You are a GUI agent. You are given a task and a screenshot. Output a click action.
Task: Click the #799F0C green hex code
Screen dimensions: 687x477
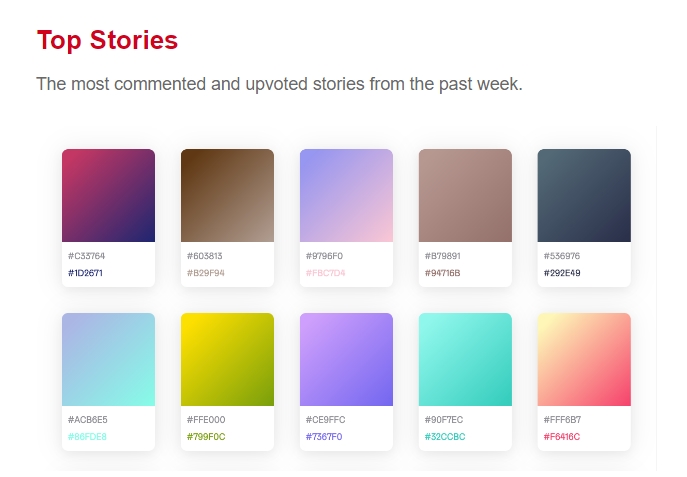[x=204, y=436]
